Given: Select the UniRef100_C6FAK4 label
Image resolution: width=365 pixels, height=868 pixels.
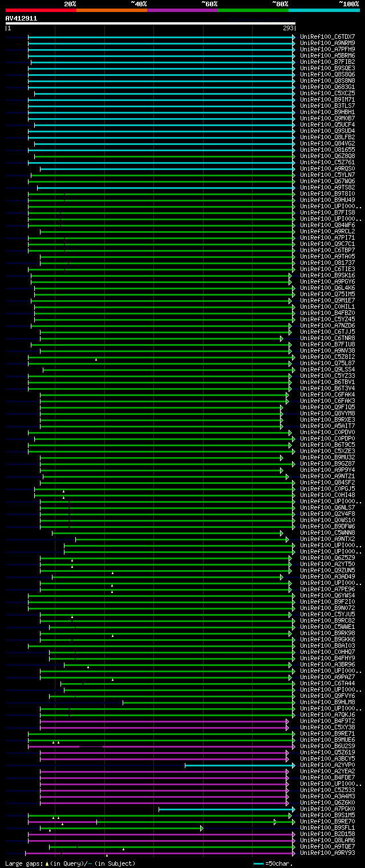Looking at the screenshot, I should click(327, 394).
